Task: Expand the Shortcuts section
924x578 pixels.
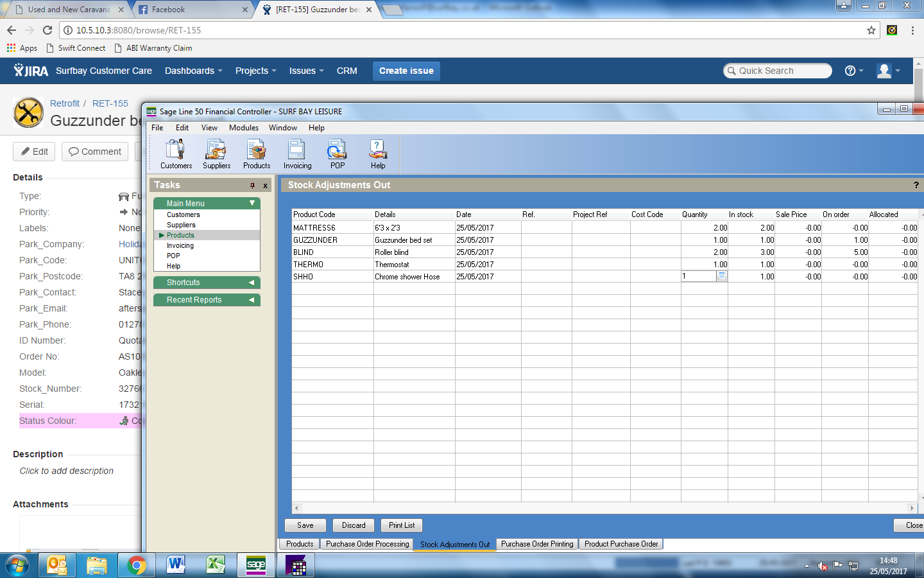Action: point(252,283)
